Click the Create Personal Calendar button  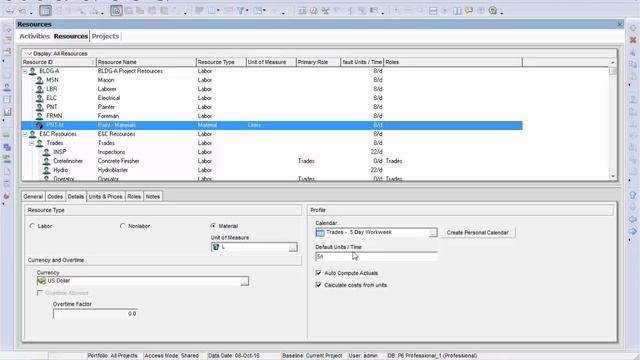pyautogui.click(x=478, y=233)
